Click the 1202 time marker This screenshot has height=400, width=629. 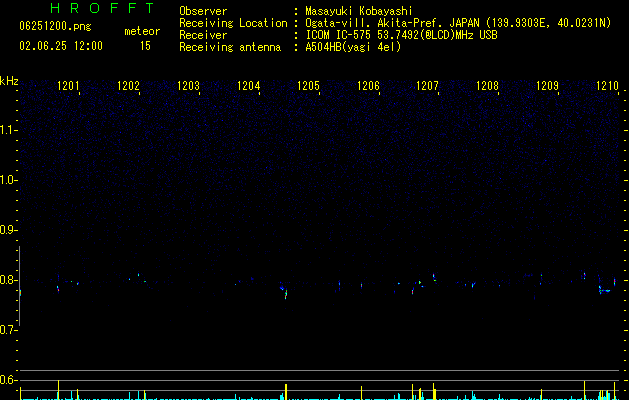[x=128, y=86]
